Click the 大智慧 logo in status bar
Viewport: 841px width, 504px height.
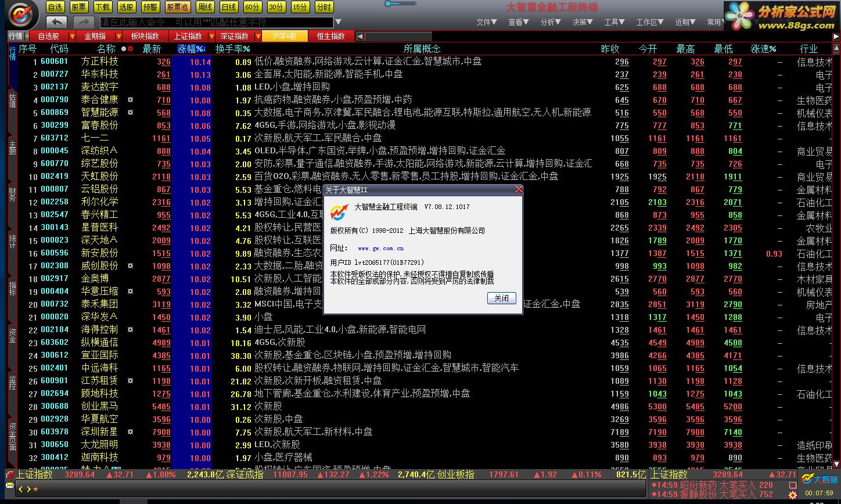click(x=820, y=479)
